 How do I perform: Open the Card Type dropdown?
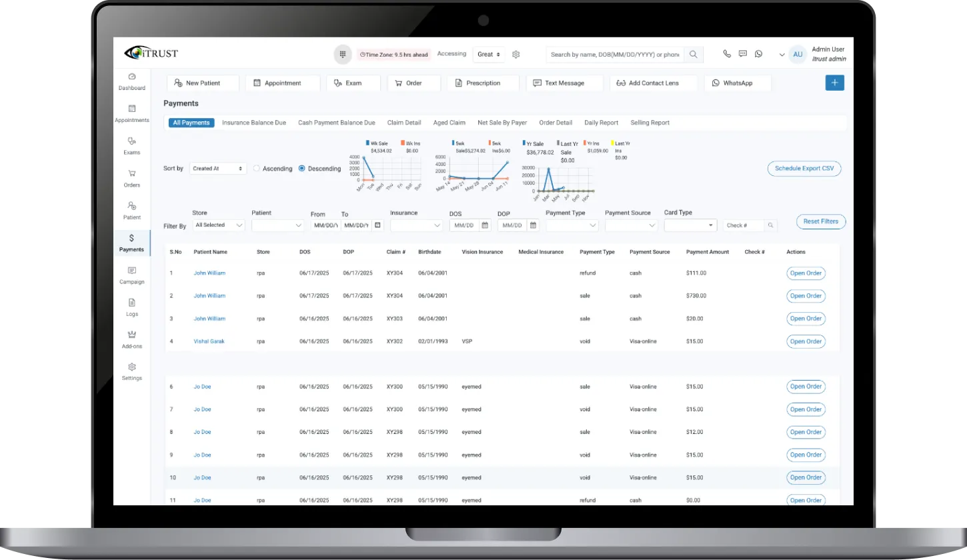(690, 225)
